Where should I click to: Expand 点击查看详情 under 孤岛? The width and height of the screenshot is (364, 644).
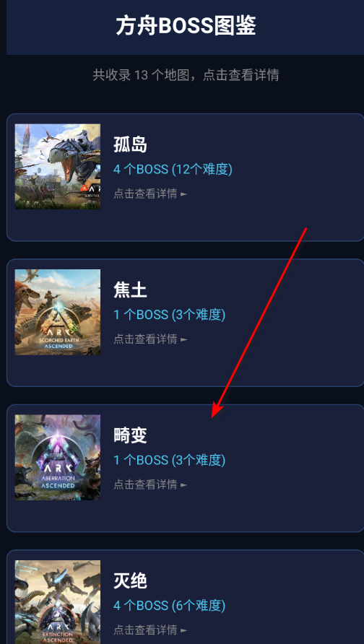[x=150, y=193]
